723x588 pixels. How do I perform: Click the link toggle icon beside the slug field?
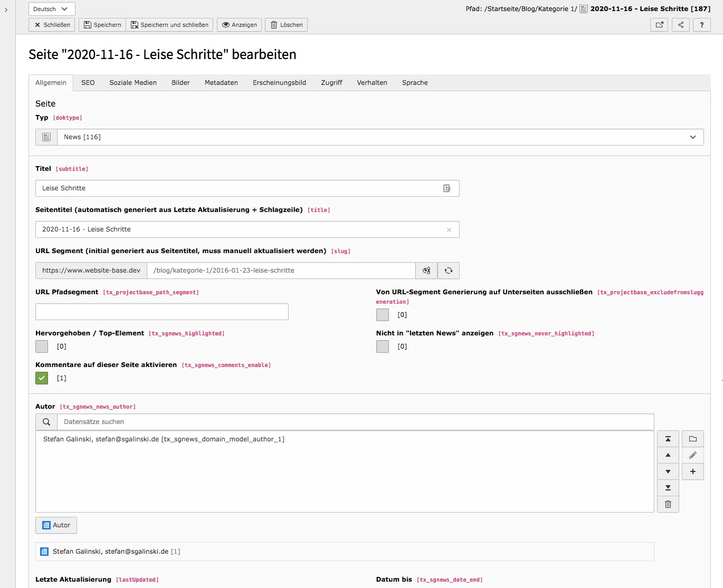click(x=426, y=271)
